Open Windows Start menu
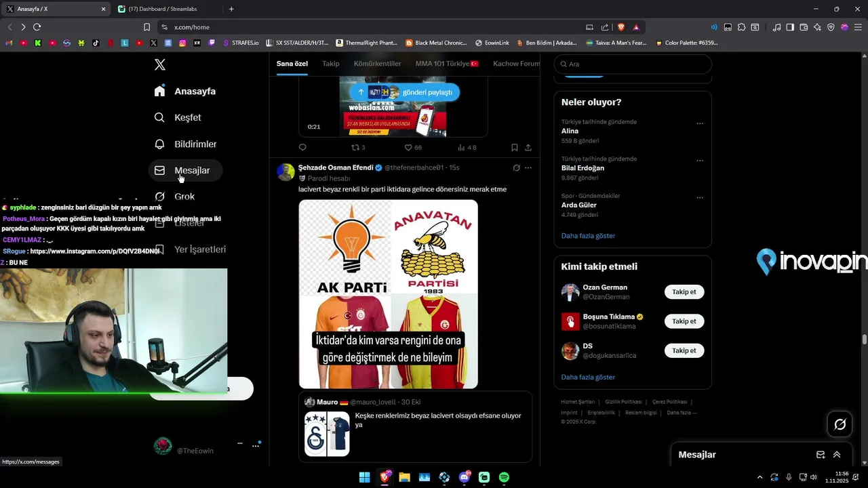This screenshot has height=488, width=868. [x=364, y=477]
